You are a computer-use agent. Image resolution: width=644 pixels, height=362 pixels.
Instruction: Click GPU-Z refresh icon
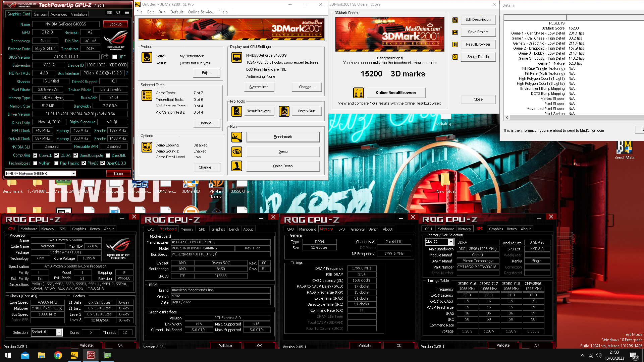[118, 13]
